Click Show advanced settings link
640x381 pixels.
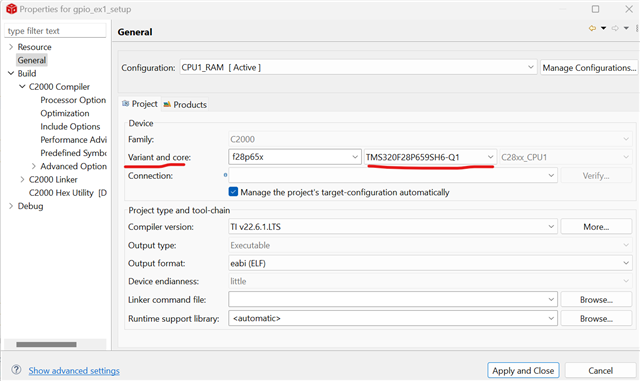[74, 370]
